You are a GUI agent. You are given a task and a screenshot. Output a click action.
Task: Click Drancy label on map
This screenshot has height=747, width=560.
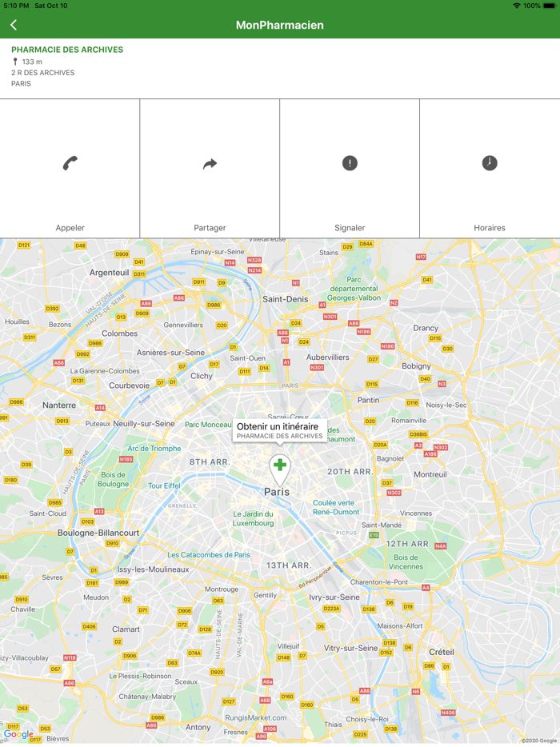426,328
